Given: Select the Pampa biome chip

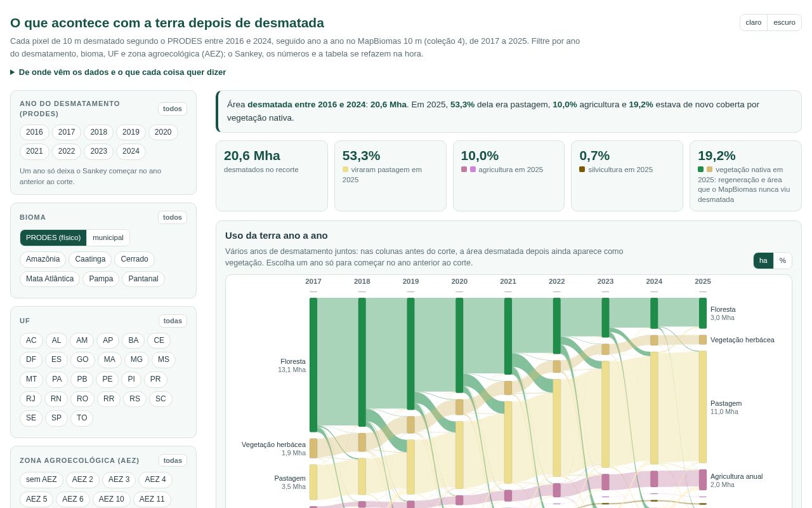Looking at the screenshot, I should pos(101,279).
